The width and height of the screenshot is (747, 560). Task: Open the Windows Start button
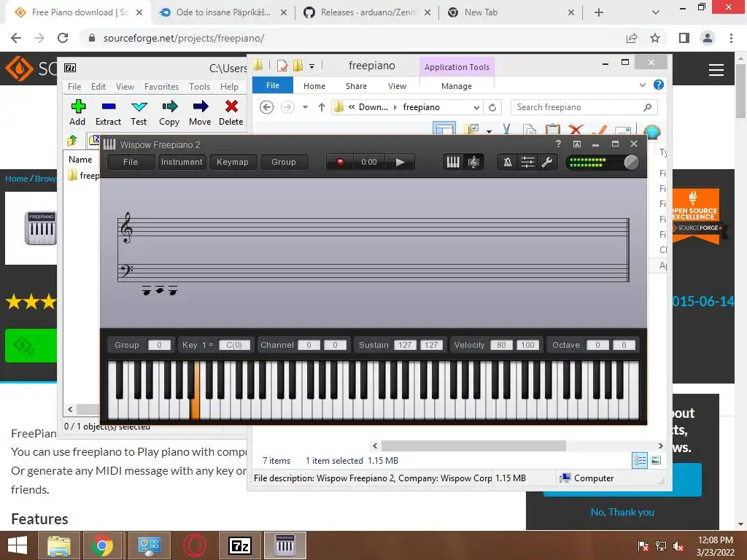coord(18,545)
